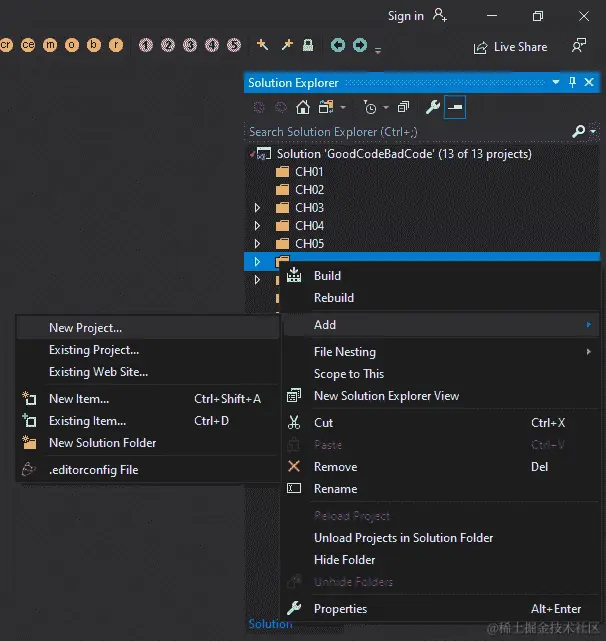The width and height of the screenshot is (606, 641).
Task: Switch views icon in Solution Explorer toolbar
Action: 326,108
